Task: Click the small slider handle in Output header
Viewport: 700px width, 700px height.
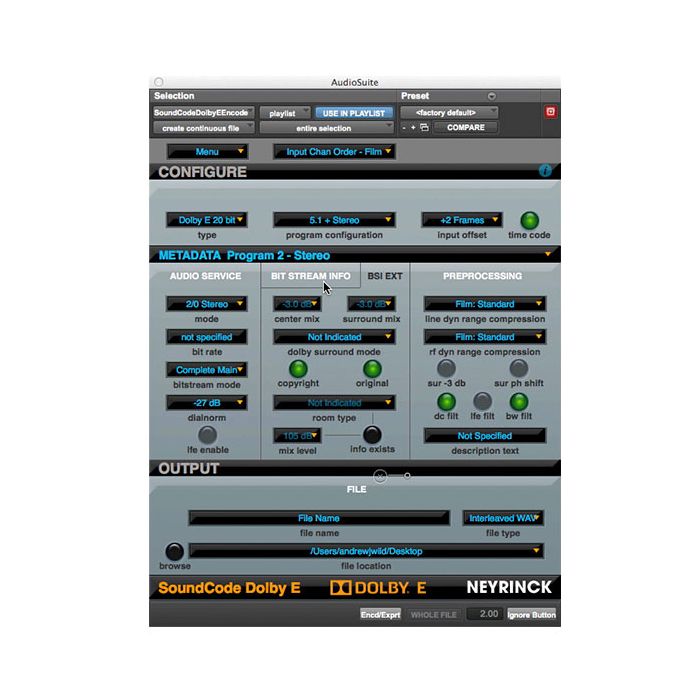Action: [407, 476]
